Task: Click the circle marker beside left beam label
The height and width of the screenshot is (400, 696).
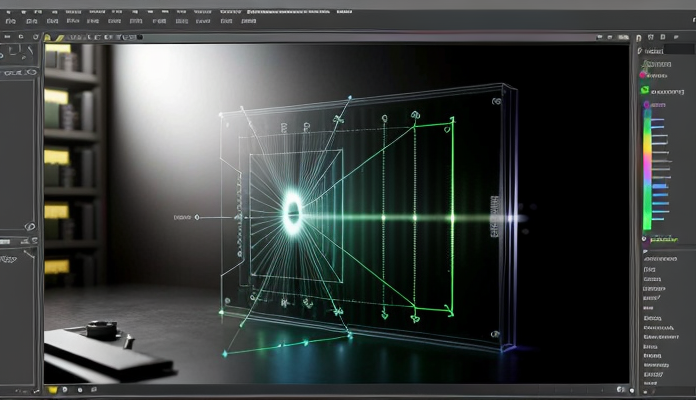Action: [x=197, y=217]
